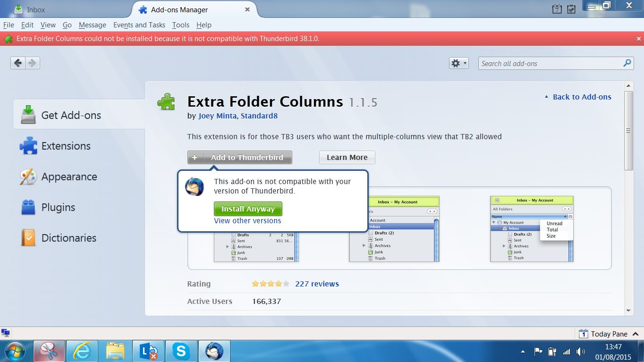Image resolution: width=644 pixels, height=362 pixels.
Task: Click the Learn More button
Action: 347,157
